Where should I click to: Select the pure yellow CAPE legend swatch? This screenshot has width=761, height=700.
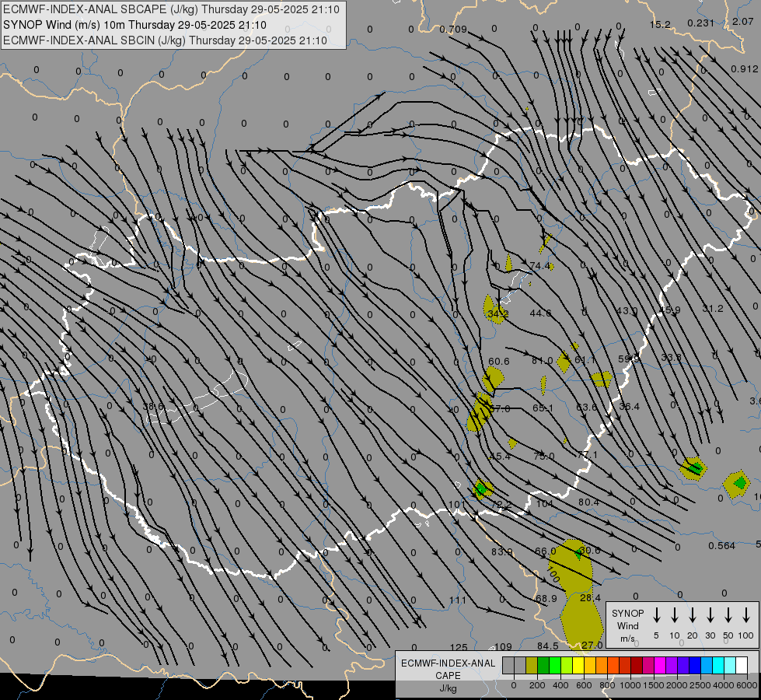(578, 666)
